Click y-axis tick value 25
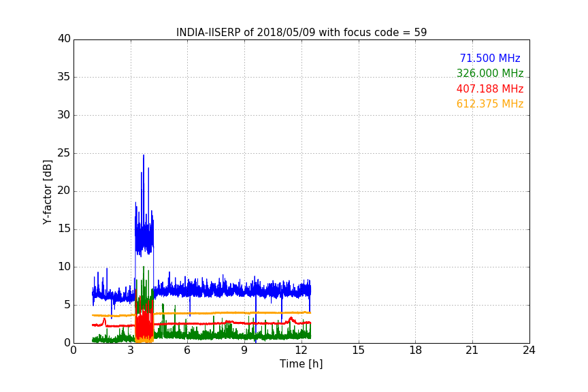Image resolution: width=588 pixels, height=392 pixels. [64, 152]
